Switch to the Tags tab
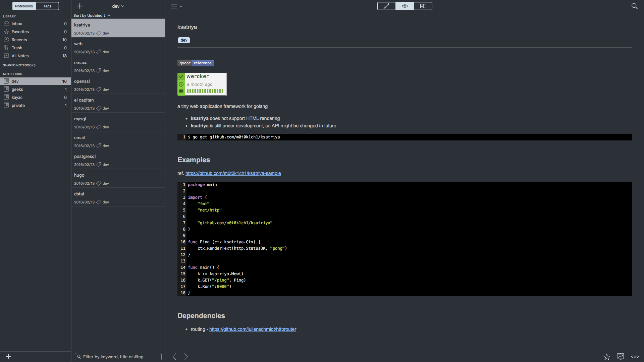This screenshot has width=644, height=362. (47, 6)
